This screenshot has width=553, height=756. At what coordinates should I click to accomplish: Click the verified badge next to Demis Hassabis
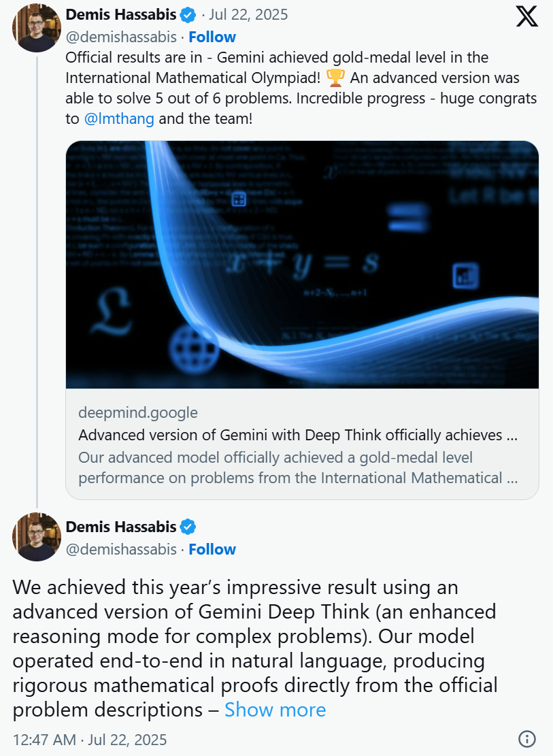click(x=186, y=14)
